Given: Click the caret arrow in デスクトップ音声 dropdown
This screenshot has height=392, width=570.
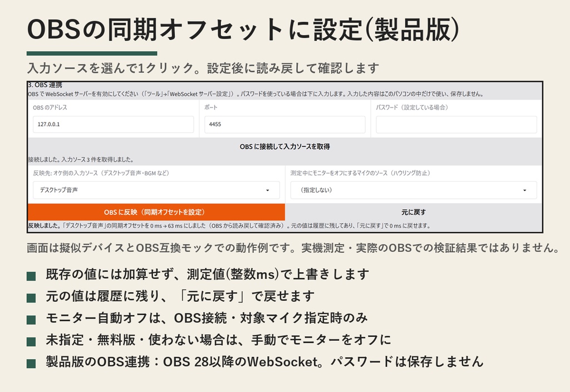Looking at the screenshot, I should (x=268, y=190).
